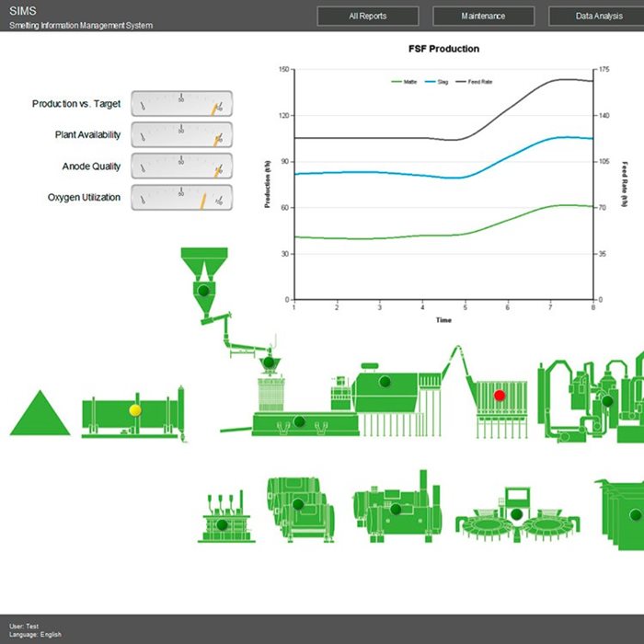The image size is (644, 644).
Task: Click the Language: English status text
Action: tap(35, 635)
